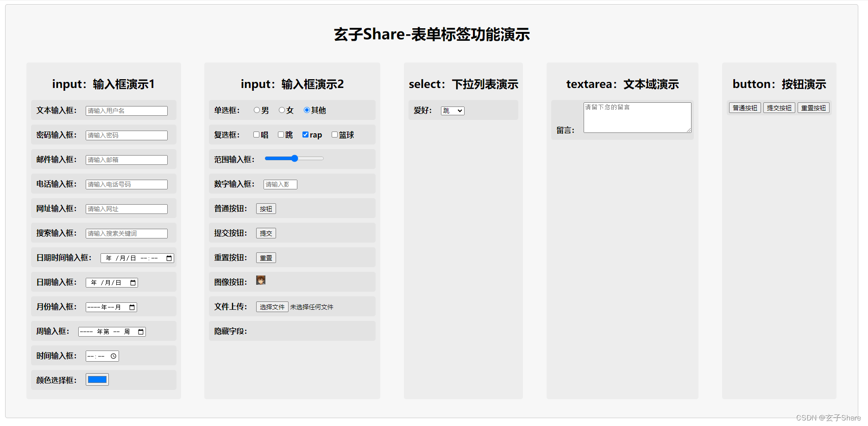Select the 男 radio button
Image resolution: width=868 pixels, height=426 pixels.
257,110
